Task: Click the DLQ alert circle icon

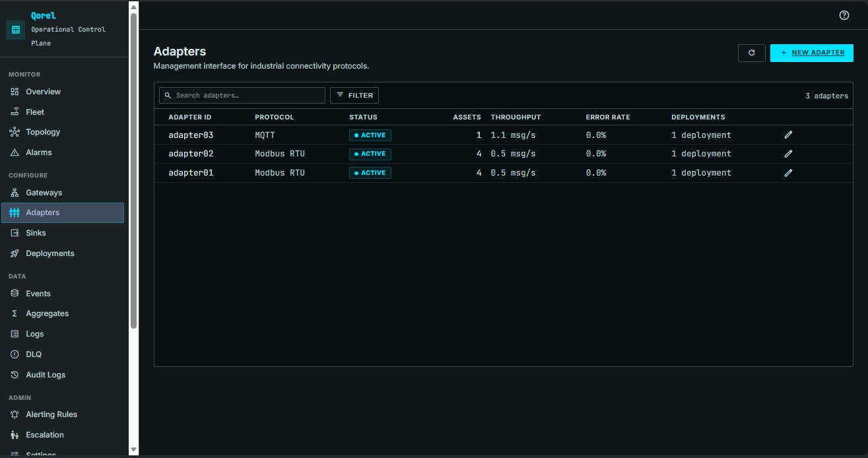Action: click(15, 354)
